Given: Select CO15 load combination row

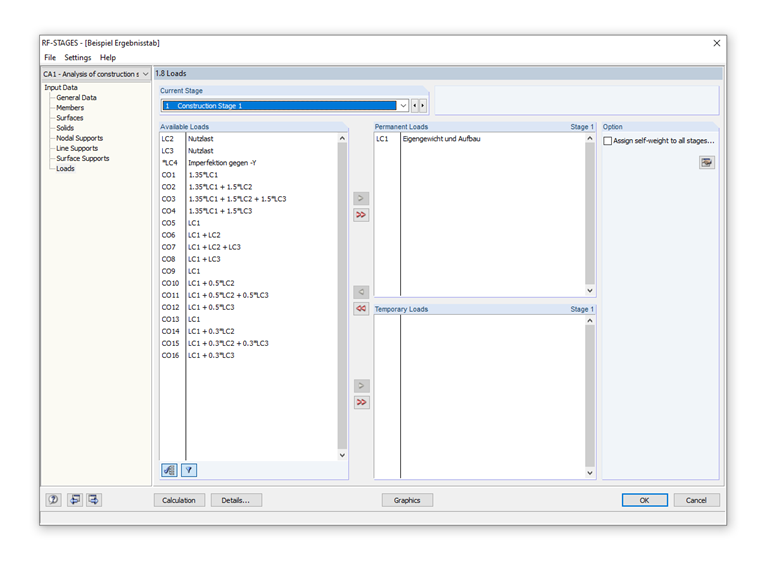Looking at the screenshot, I should (249, 343).
